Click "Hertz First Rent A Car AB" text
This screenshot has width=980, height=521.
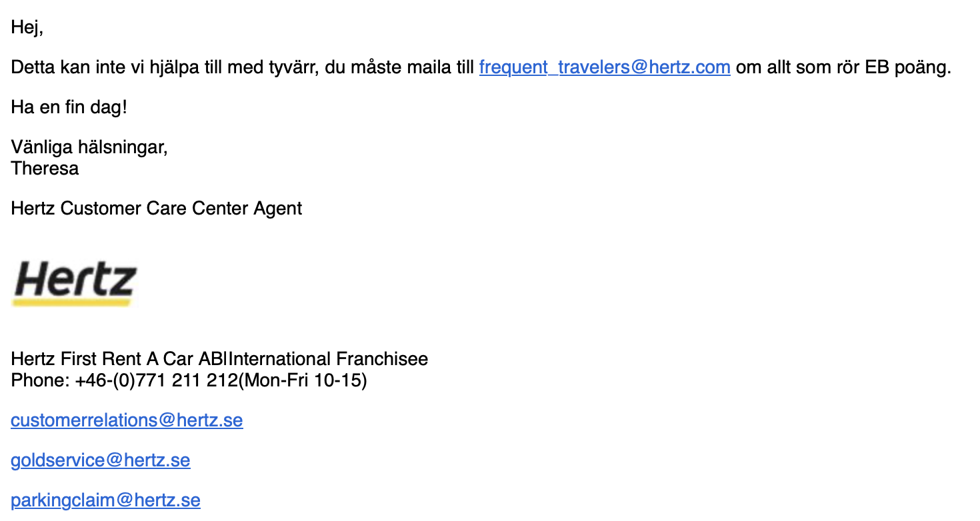click(x=118, y=359)
